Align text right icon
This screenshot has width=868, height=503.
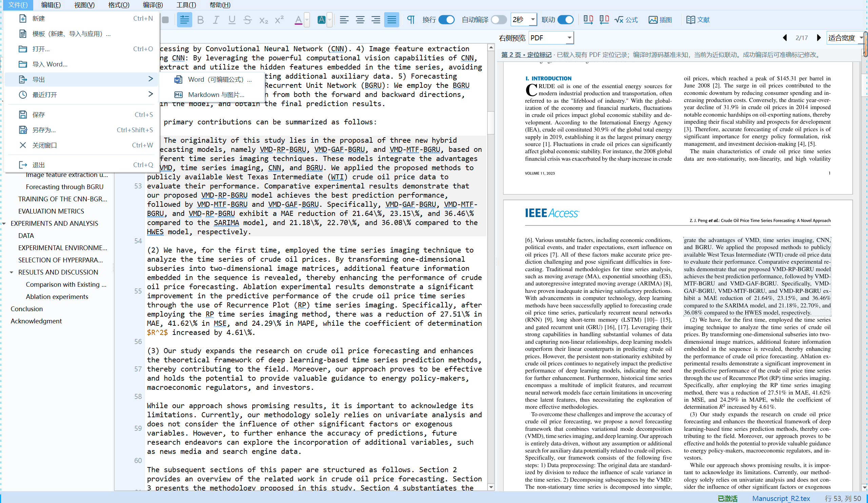coord(376,20)
